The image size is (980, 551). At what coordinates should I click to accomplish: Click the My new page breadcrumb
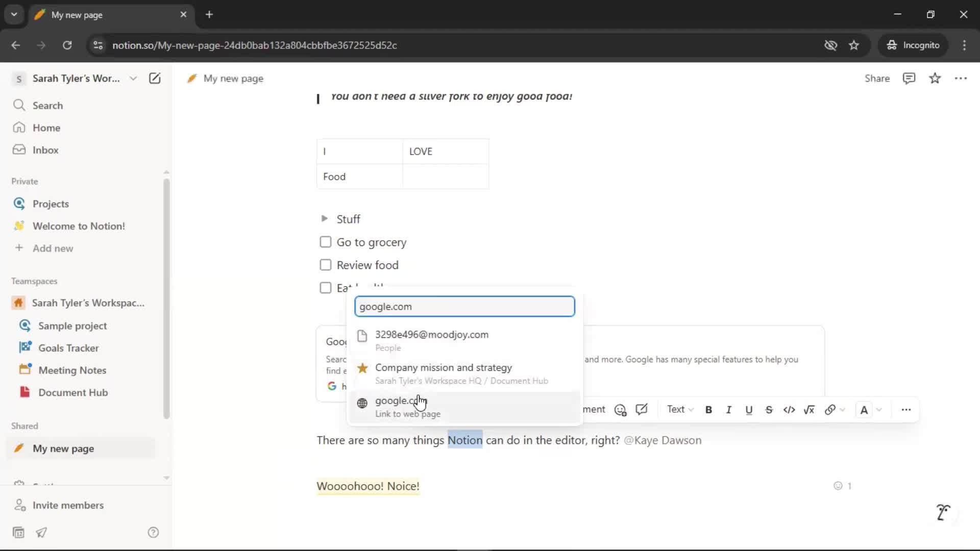(x=225, y=79)
